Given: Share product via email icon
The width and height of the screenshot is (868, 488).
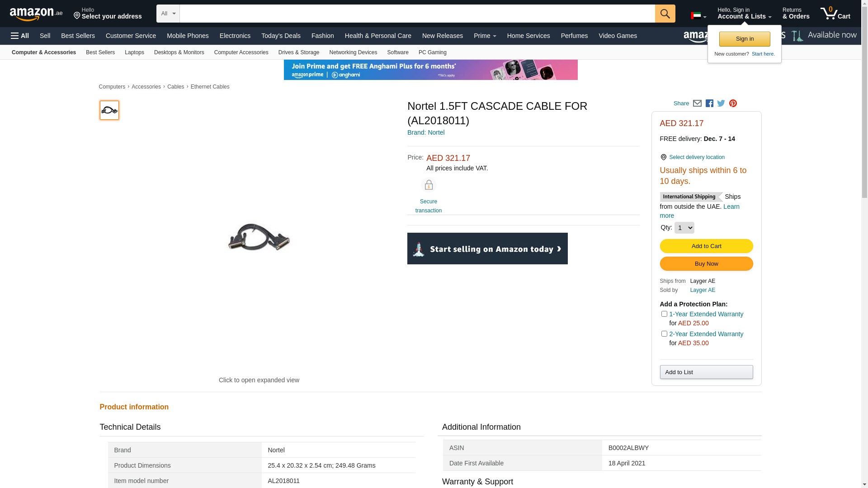Looking at the screenshot, I should (697, 103).
